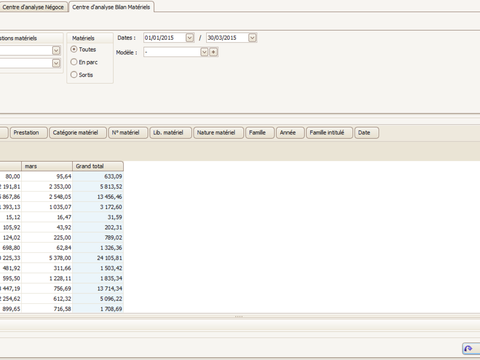
Task: Click the Grand total column header
Action: [x=98, y=166]
